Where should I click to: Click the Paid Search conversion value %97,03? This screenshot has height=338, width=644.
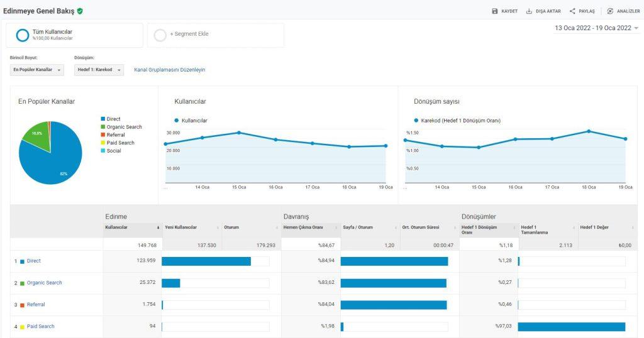(504, 326)
